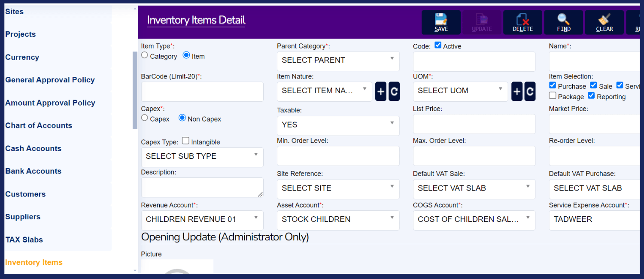The image size is (644, 279).
Task: Go to Suppliers in sidebar
Action: (23, 217)
